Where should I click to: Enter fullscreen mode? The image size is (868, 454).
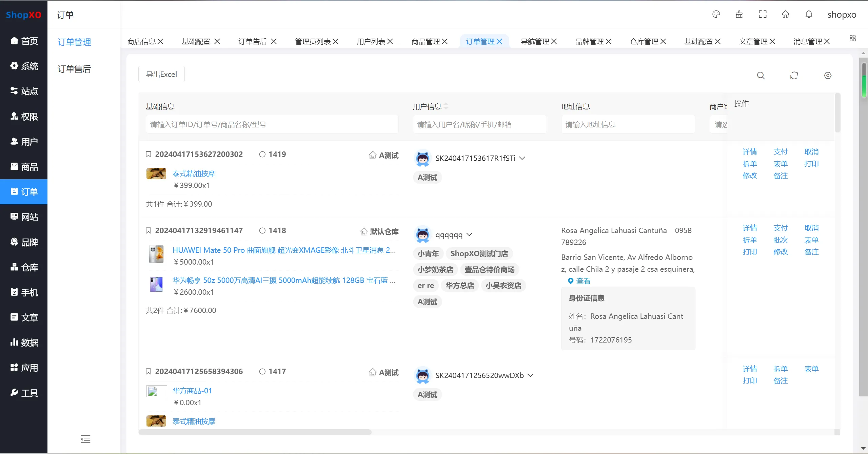762,14
